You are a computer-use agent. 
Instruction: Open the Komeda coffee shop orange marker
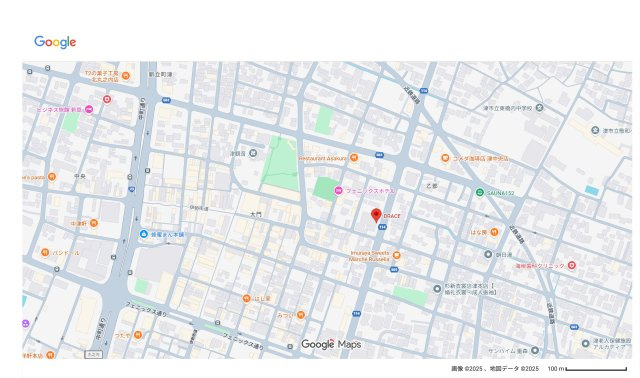[445, 158]
